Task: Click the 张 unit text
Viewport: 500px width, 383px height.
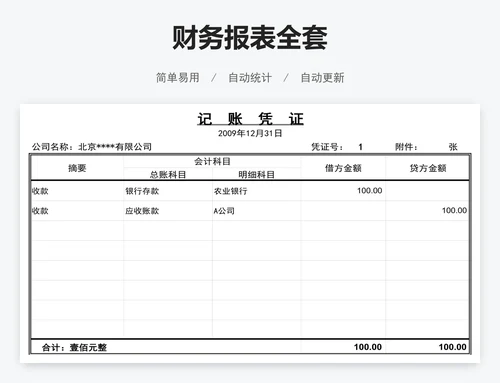Action: (453, 147)
